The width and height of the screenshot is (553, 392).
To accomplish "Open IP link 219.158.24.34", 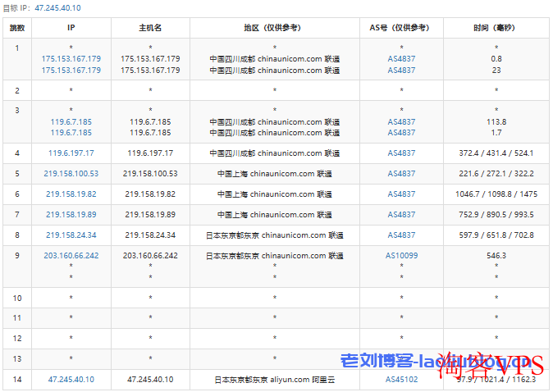I will point(71,235).
